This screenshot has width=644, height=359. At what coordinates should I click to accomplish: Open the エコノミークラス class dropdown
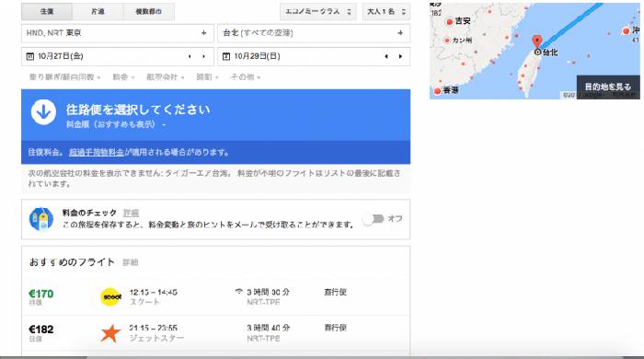[x=318, y=11]
